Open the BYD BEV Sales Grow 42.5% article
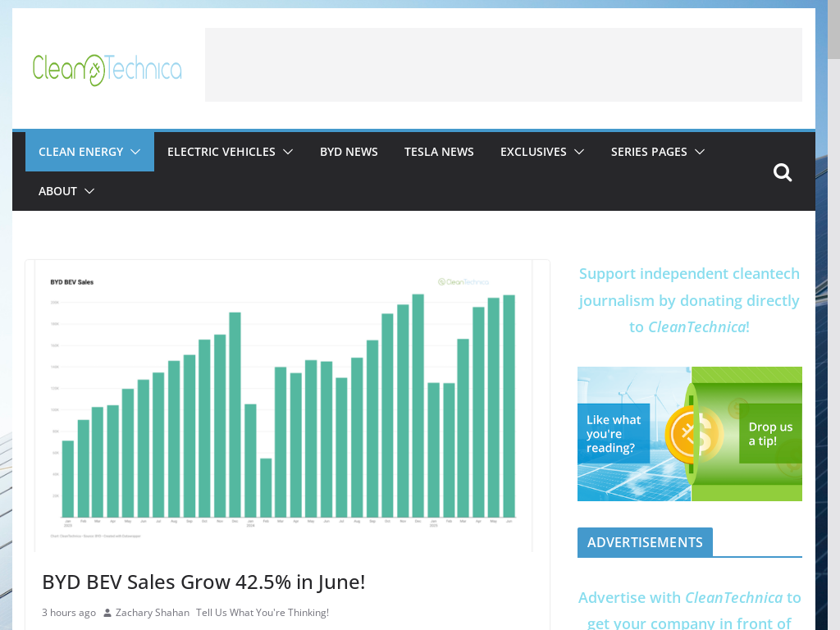Image resolution: width=840 pixels, height=630 pixels. (203, 582)
